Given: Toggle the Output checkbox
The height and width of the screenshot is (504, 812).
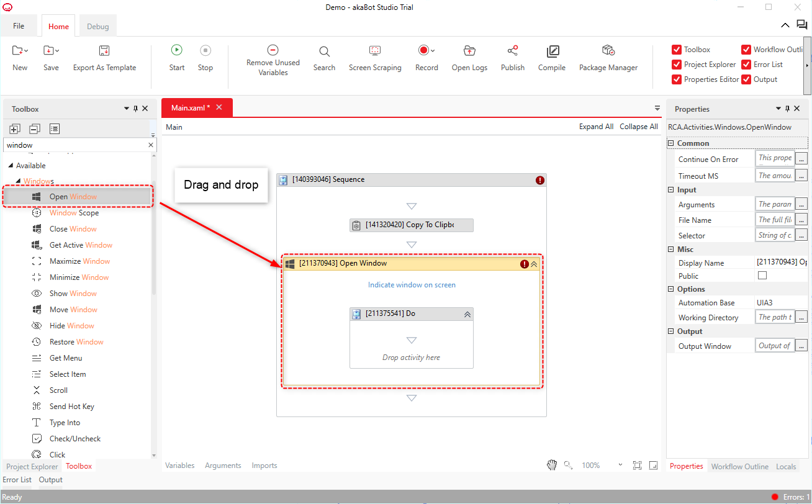Looking at the screenshot, I should 746,79.
